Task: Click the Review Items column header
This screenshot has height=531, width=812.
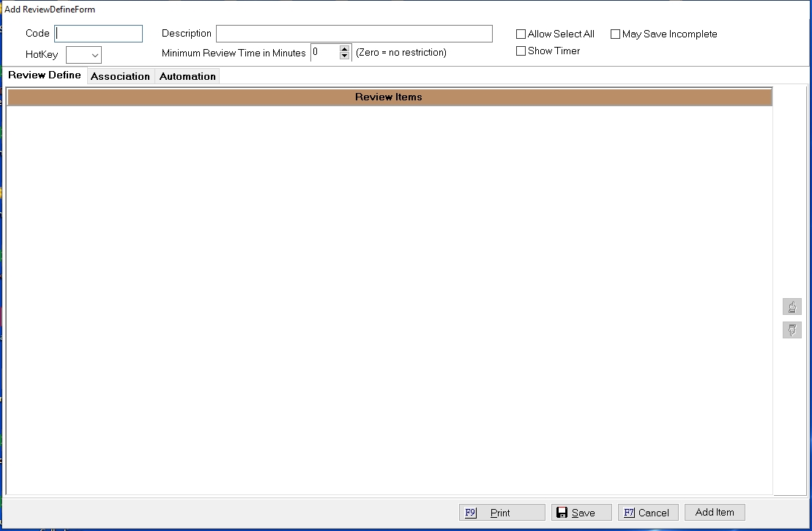Action: 389,97
